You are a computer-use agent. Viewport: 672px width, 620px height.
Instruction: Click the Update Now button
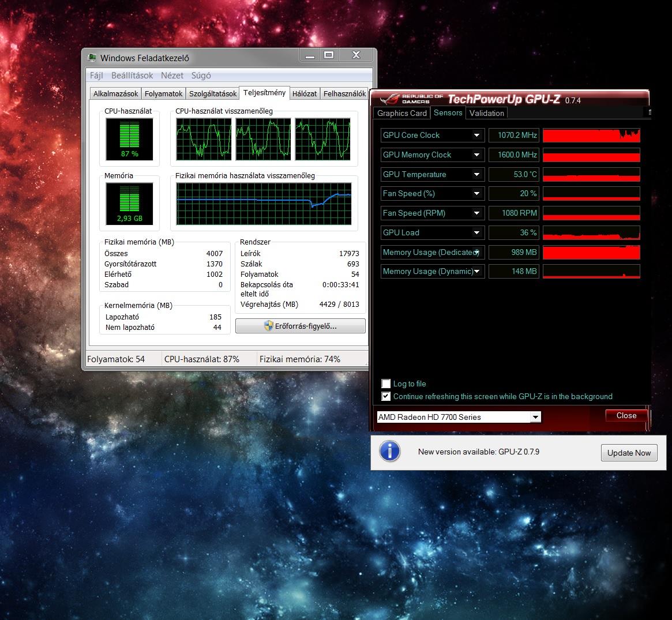point(629,453)
